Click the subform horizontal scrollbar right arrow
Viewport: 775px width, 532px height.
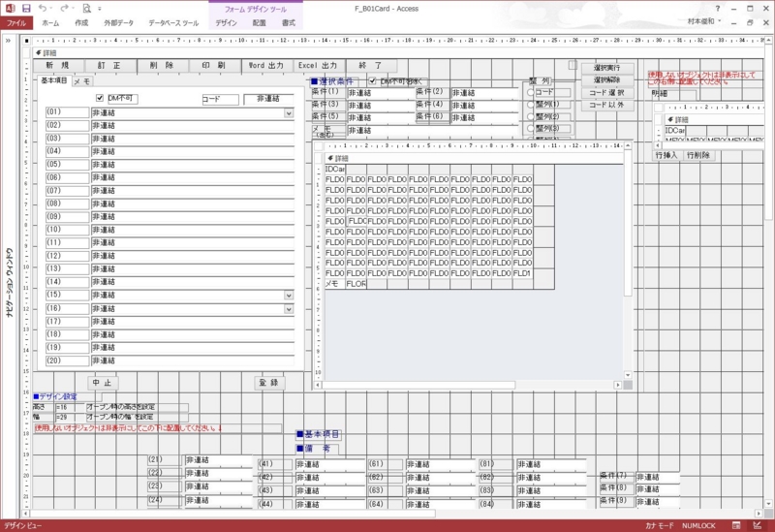618,385
